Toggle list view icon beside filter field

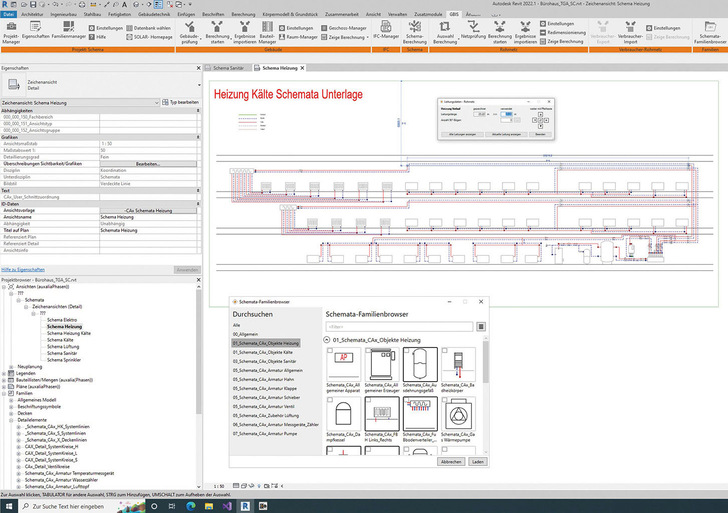tap(481, 326)
